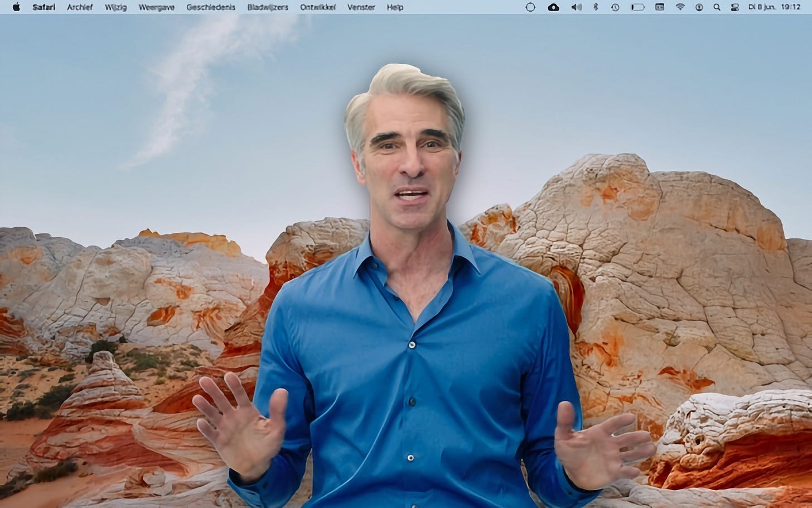Open Spotlight search magnifier
Viewport: 812px width, 508px height.
[x=717, y=7]
